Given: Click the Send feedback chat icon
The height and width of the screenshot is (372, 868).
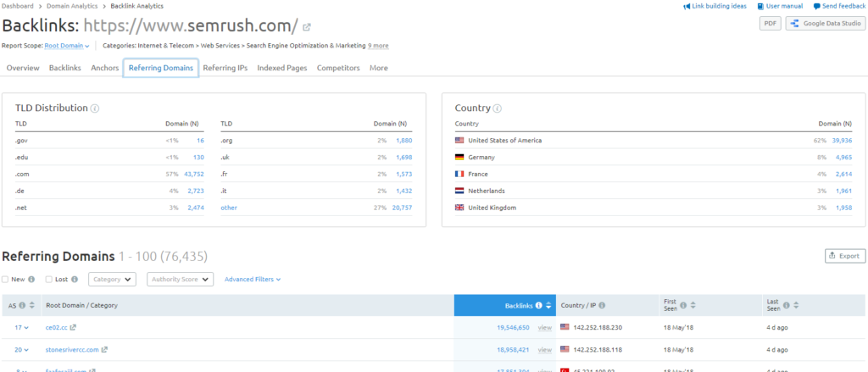Looking at the screenshot, I should [817, 6].
